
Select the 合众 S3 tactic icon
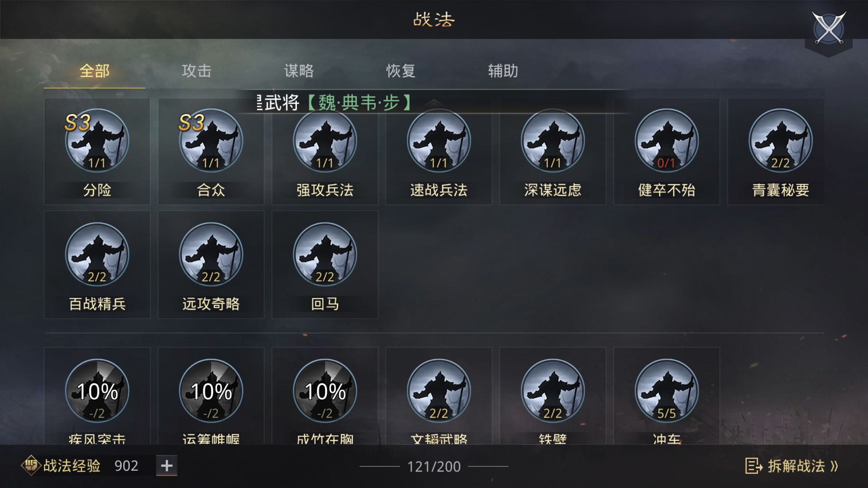(211, 141)
